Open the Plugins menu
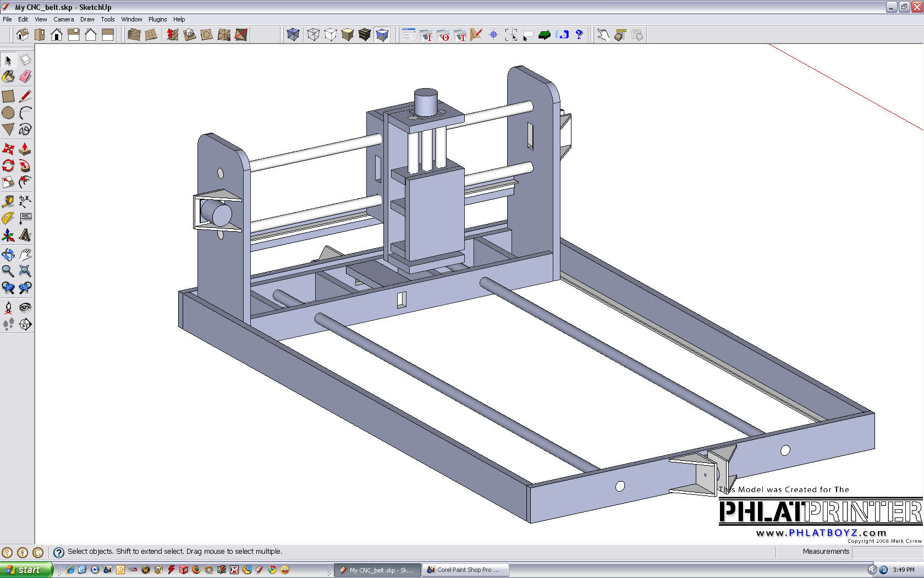The image size is (924, 578). pos(157,19)
